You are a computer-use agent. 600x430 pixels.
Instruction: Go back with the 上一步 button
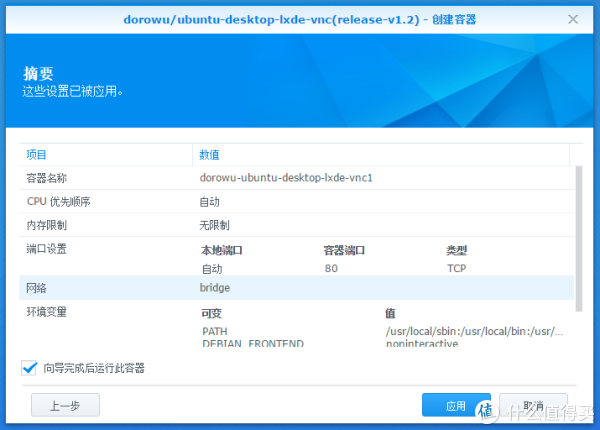coord(65,405)
